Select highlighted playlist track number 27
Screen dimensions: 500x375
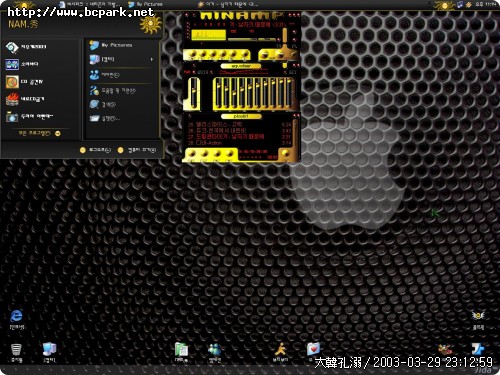pos(238,136)
